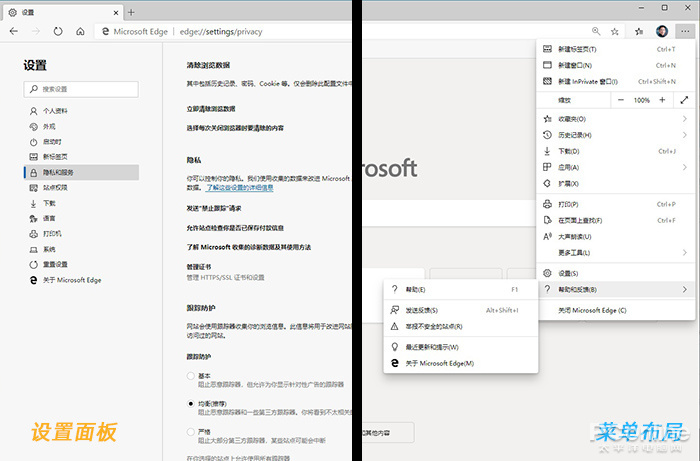Open favorites list icon in toolbar

coord(639,31)
